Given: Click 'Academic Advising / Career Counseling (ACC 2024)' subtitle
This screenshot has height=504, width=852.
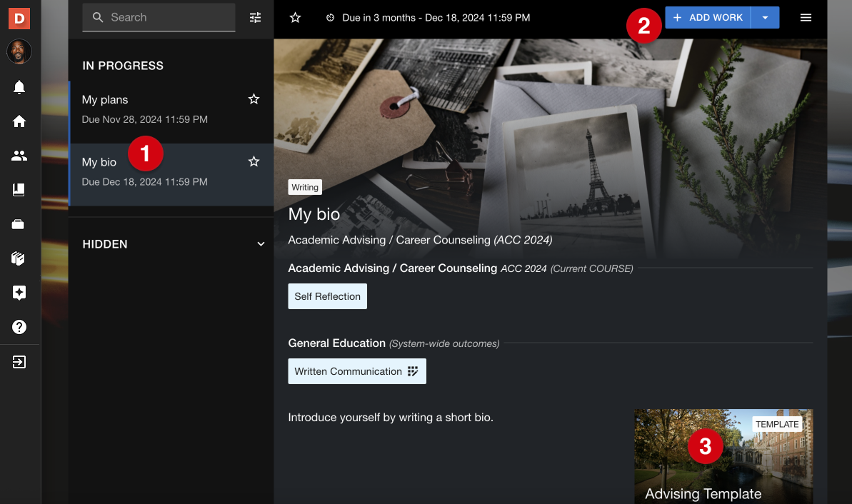Looking at the screenshot, I should click(420, 240).
